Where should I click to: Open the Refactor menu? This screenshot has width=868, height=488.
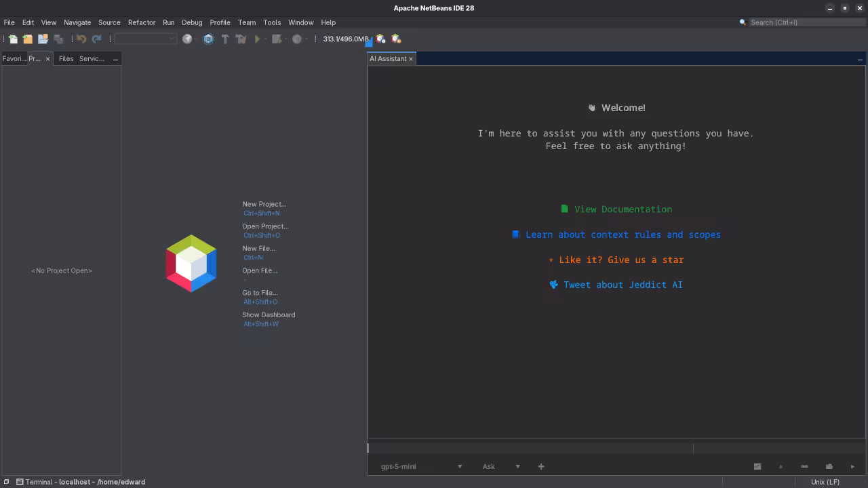pyautogui.click(x=142, y=22)
